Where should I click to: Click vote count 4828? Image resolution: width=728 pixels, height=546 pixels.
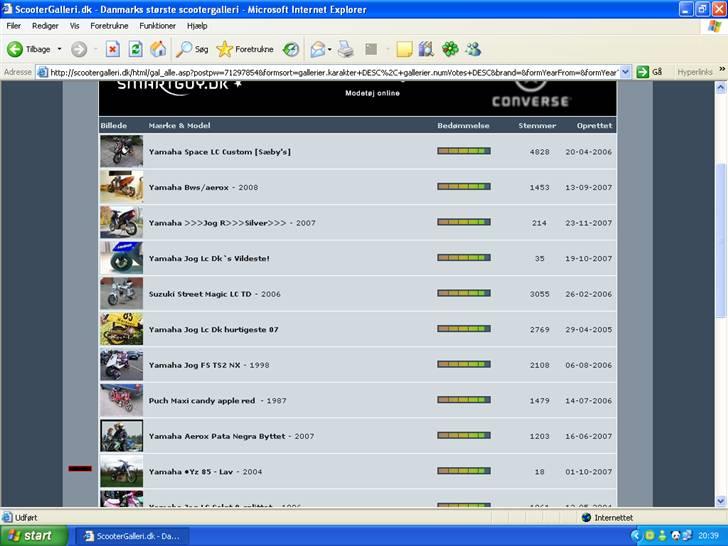click(x=539, y=152)
